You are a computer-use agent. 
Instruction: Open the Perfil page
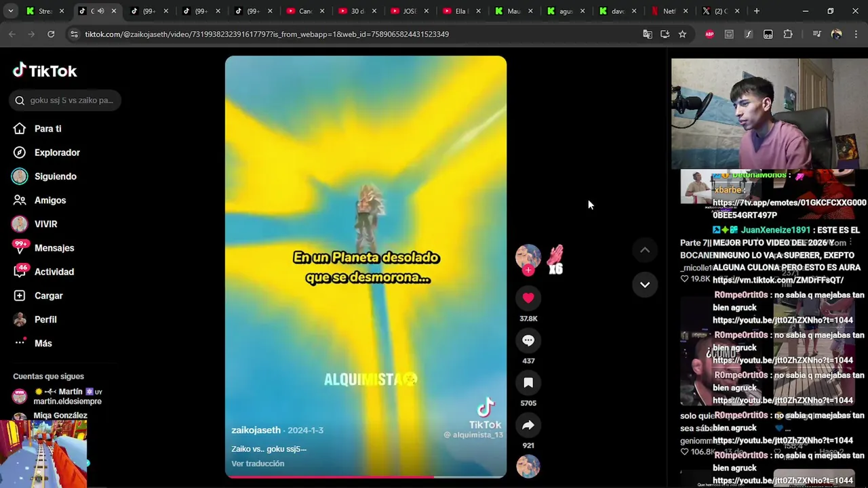point(45,319)
